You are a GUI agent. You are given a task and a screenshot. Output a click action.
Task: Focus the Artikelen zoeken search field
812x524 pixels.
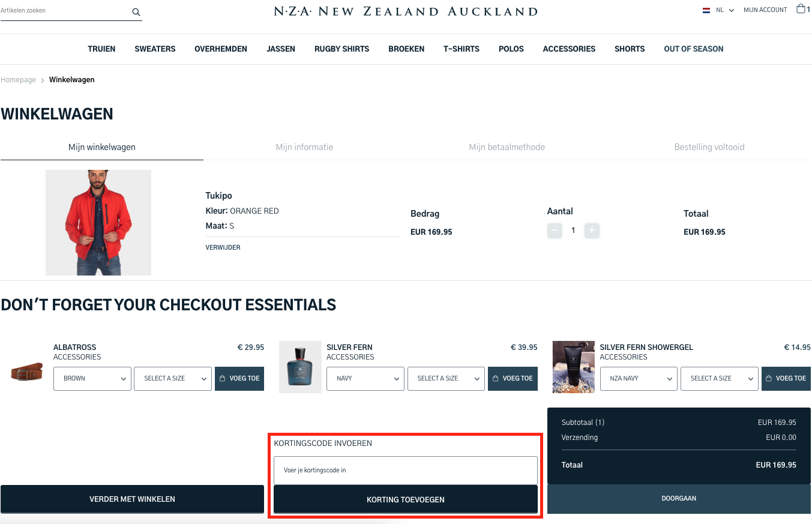pos(65,11)
